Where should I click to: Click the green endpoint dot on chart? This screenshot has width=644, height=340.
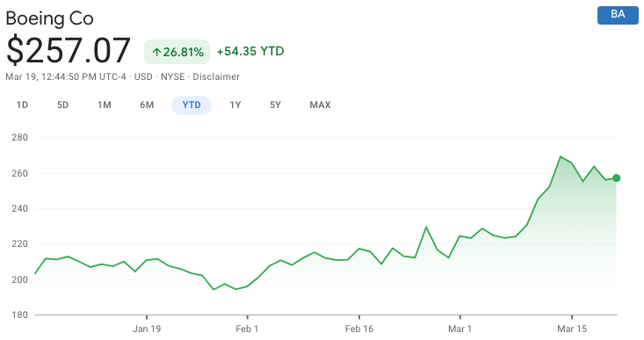pyautogui.click(x=616, y=177)
